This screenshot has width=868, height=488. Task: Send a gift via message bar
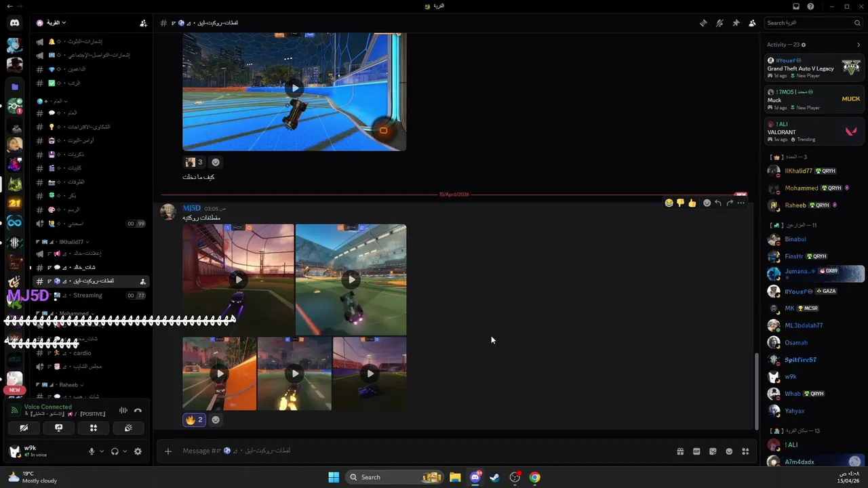680,451
